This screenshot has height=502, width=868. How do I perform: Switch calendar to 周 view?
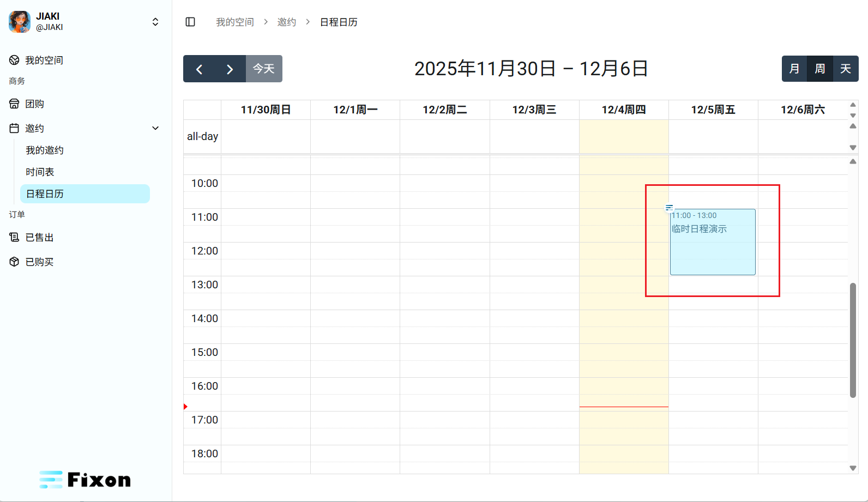tap(820, 69)
